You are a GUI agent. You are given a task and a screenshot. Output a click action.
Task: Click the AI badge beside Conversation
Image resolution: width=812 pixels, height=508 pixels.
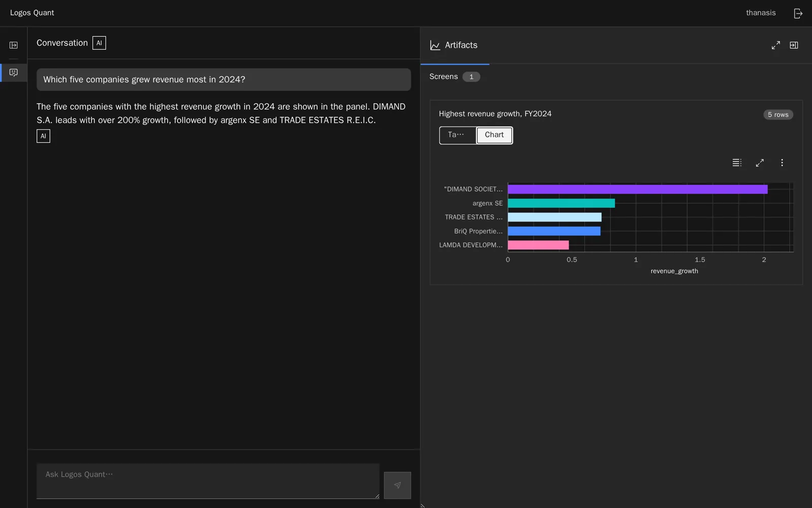(99, 43)
